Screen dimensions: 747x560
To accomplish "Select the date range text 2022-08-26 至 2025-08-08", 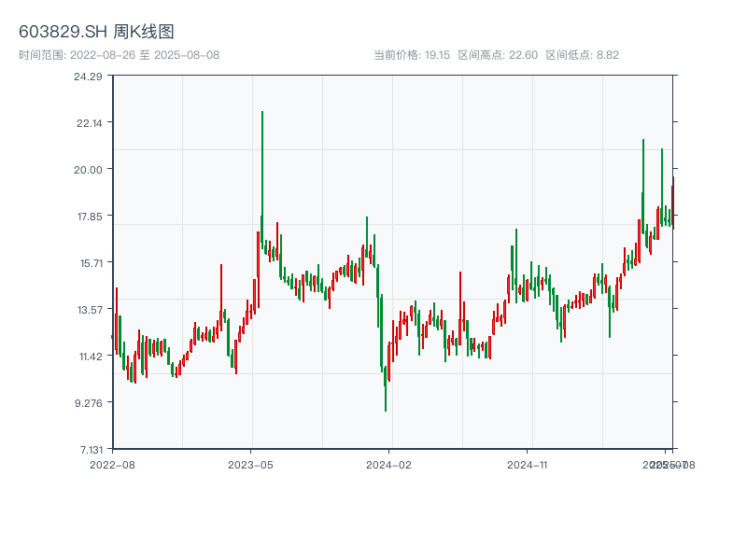I will (145, 55).
